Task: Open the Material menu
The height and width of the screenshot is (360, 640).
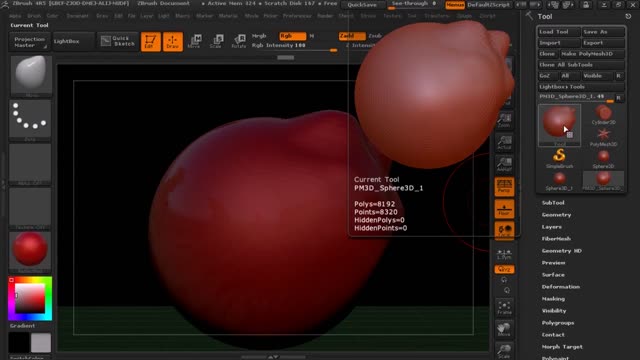Action: coord(228,16)
